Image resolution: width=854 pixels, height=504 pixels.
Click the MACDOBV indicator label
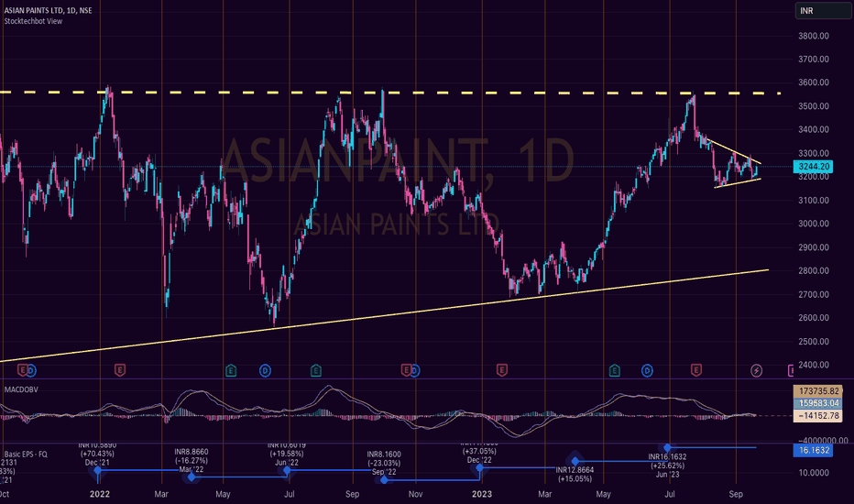click(21, 389)
